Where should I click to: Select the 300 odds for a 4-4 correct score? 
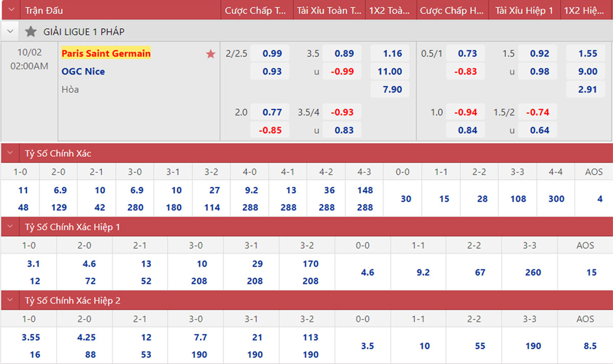556,199
